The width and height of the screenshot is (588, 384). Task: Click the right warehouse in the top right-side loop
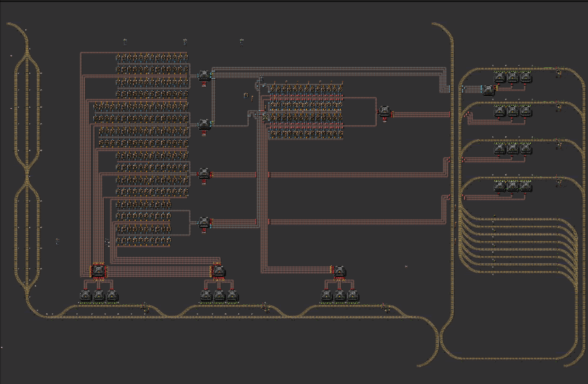point(526,77)
